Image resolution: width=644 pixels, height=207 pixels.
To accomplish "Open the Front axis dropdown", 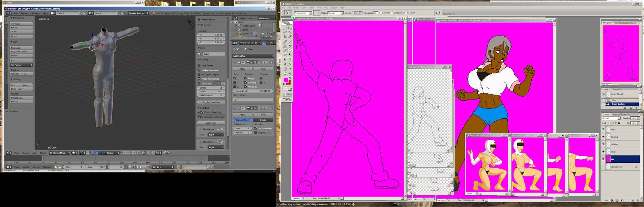I will click(216, 135).
